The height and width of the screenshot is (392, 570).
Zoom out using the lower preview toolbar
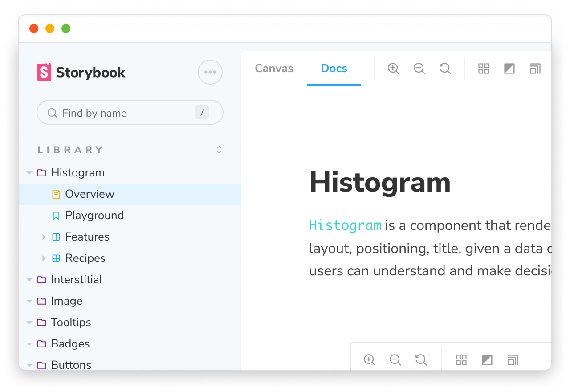tap(395, 360)
